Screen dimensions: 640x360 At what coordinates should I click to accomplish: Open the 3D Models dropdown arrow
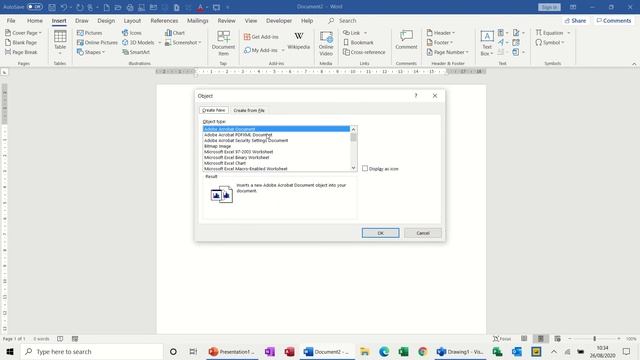[x=160, y=42]
